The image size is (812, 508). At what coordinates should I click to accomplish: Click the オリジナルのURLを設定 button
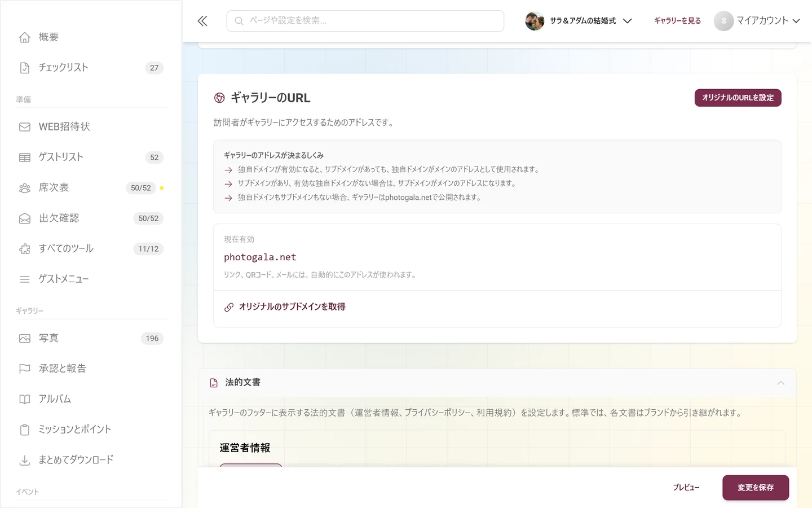(x=738, y=98)
